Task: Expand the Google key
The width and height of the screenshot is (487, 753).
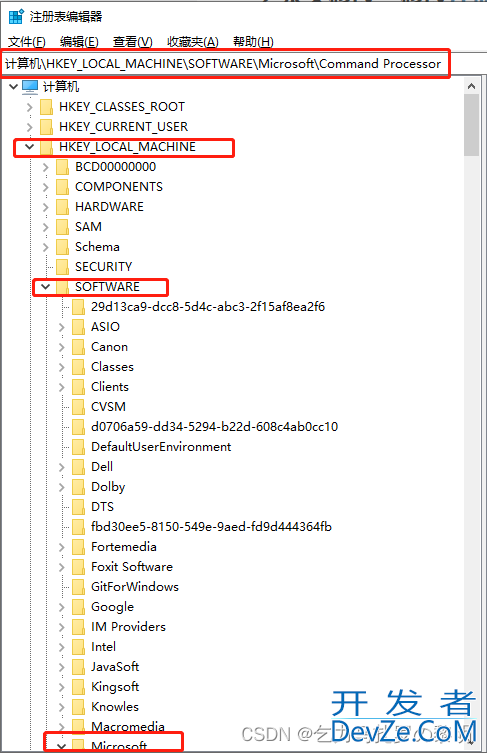Action: (61, 607)
